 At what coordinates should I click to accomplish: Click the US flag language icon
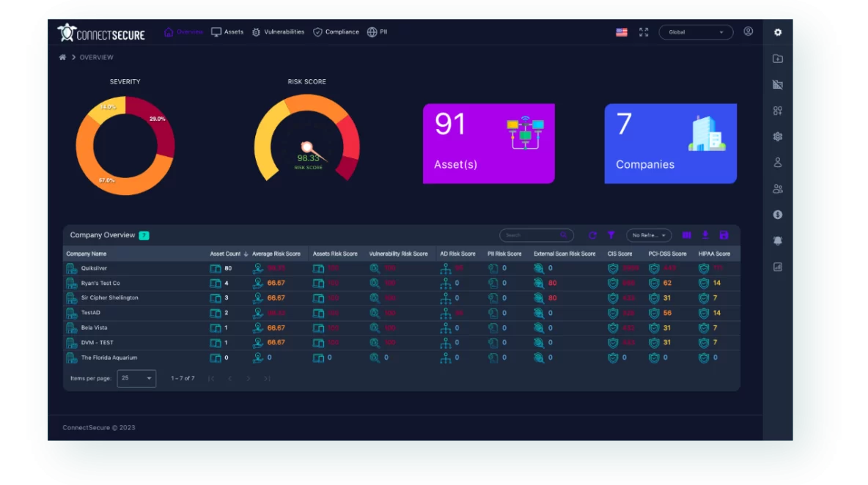[x=622, y=32]
